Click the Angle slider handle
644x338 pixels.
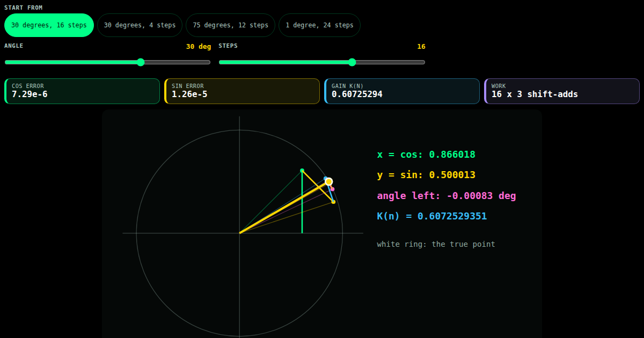point(141,62)
